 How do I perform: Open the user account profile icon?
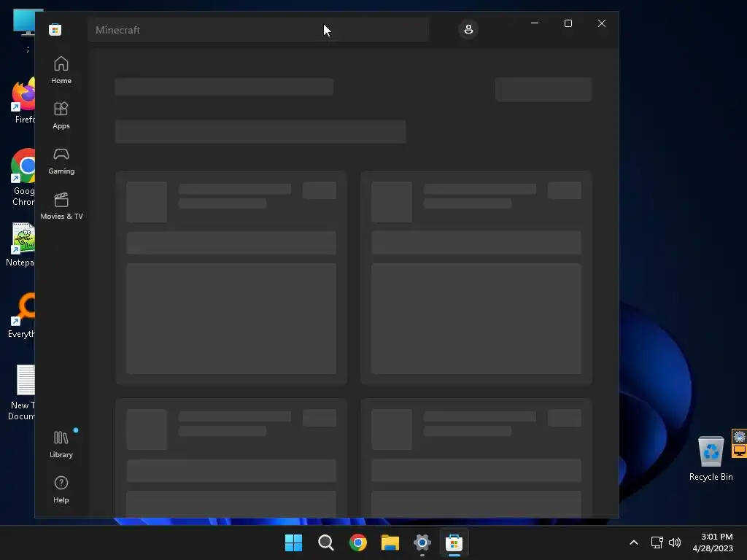coord(468,29)
